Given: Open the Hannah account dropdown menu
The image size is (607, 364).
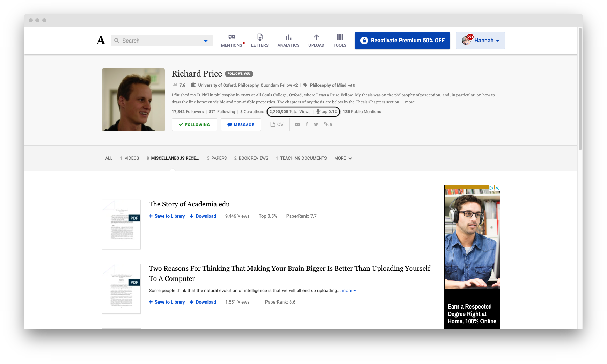Looking at the screenshot, I should pyautogui.click(x=480, y=41).
